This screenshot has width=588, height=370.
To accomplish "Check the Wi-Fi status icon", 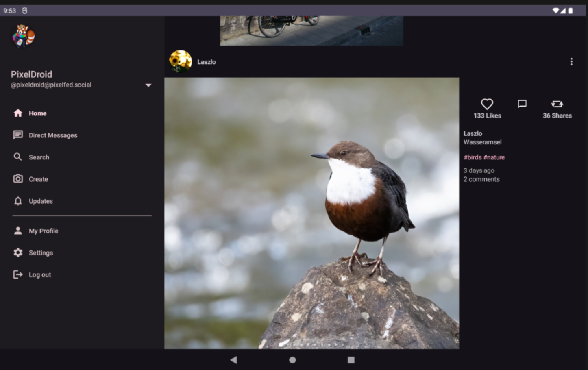I will coord(555,11).
